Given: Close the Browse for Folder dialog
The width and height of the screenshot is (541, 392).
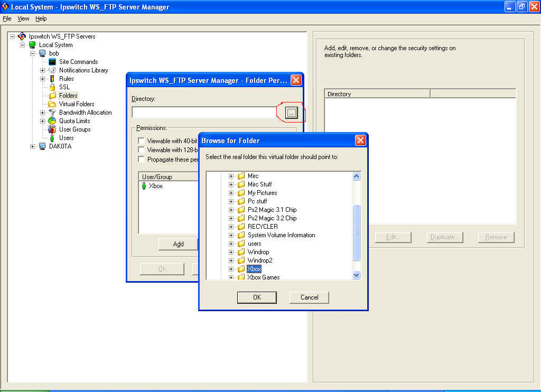Looking at the screenshot, I should [360, 141].
